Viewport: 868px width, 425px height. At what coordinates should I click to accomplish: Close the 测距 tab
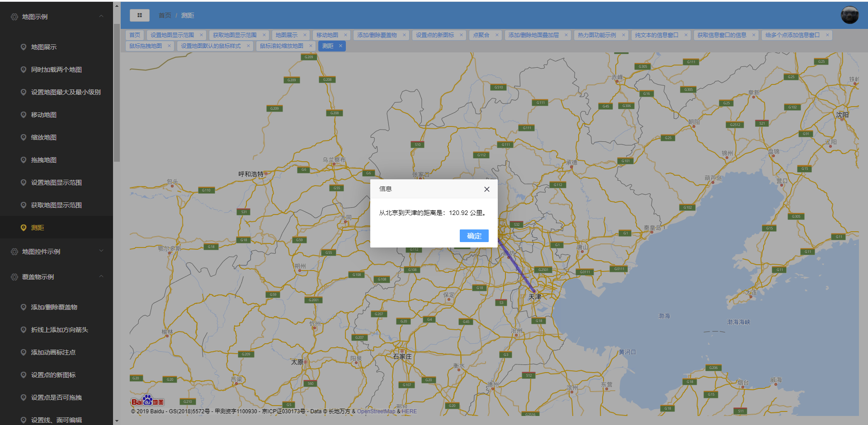[340, 46]
